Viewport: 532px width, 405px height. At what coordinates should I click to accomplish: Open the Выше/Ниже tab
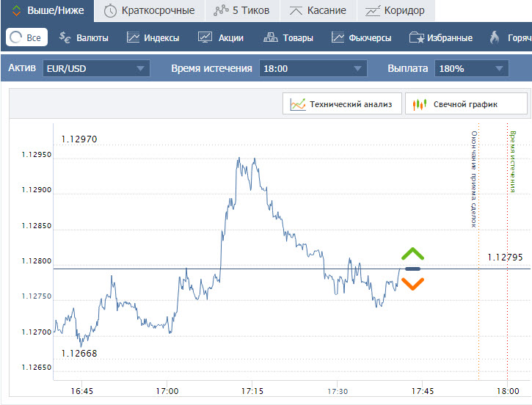[x=48, y=10]
